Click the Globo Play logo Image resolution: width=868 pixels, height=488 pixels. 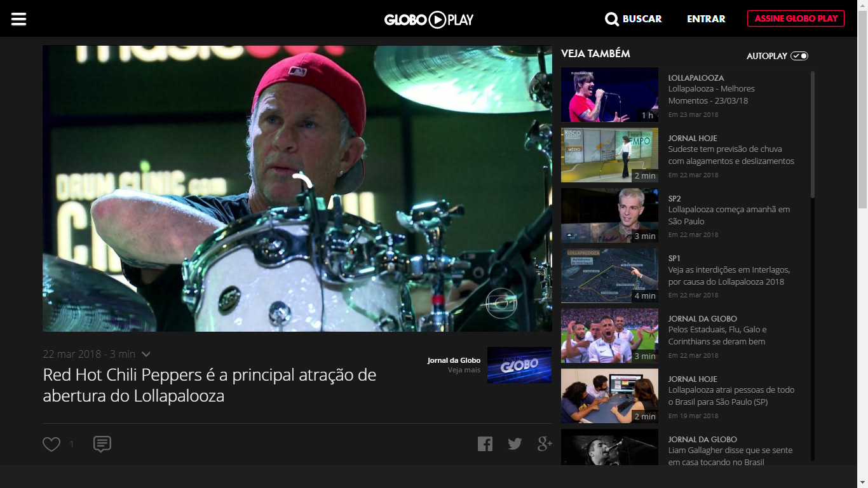[429, 20]
